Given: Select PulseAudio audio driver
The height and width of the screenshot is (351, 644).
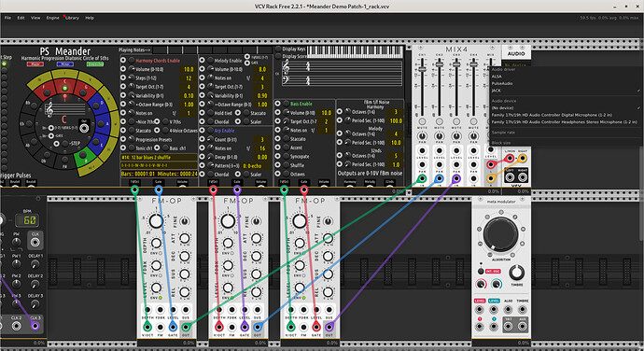Looking at the screenshot, I should (x=566, y=83).
